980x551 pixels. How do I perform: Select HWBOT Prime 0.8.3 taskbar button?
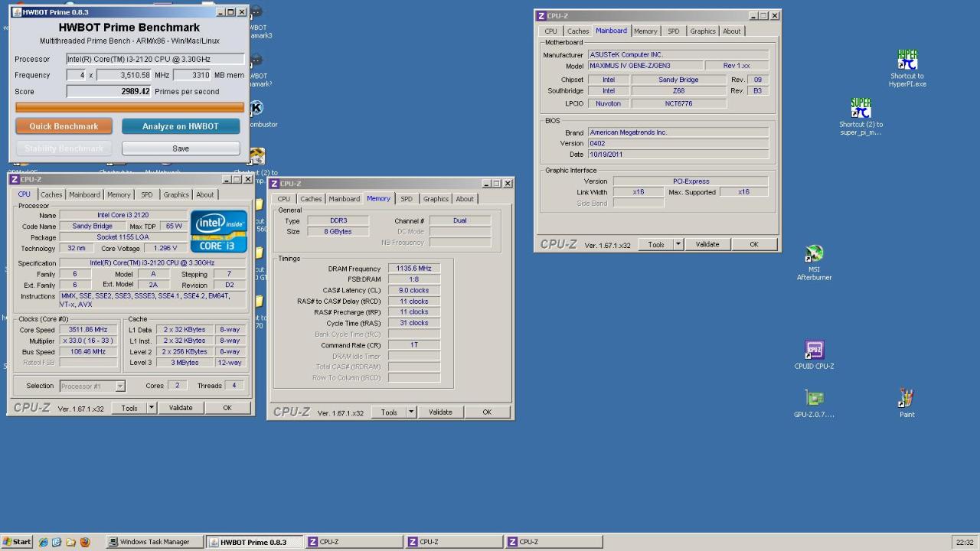coord(254,542)
